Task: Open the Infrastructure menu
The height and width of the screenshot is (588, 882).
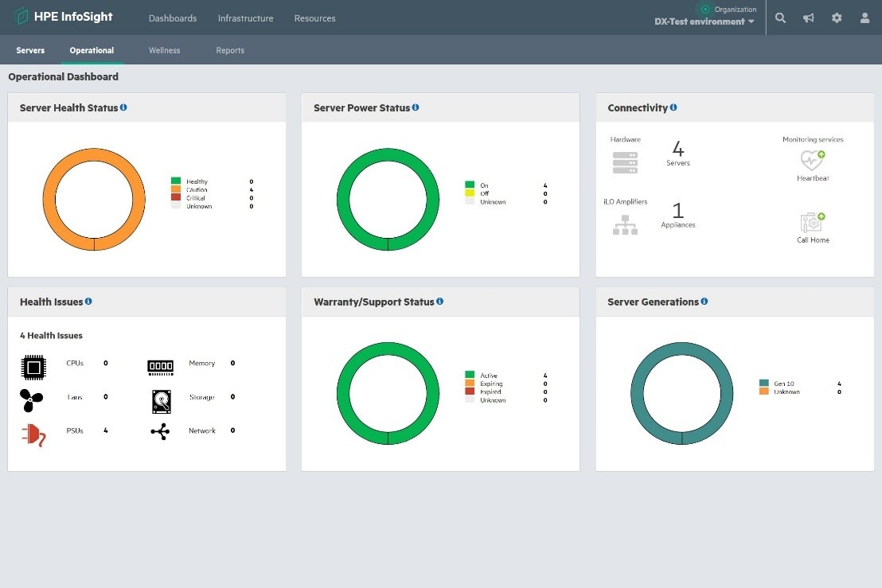Action: (245, 18)
